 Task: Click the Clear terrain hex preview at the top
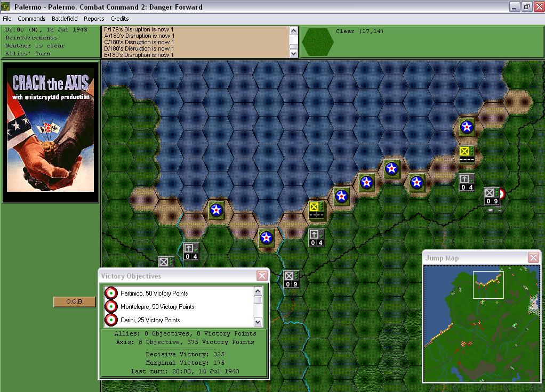pos(317,40)
